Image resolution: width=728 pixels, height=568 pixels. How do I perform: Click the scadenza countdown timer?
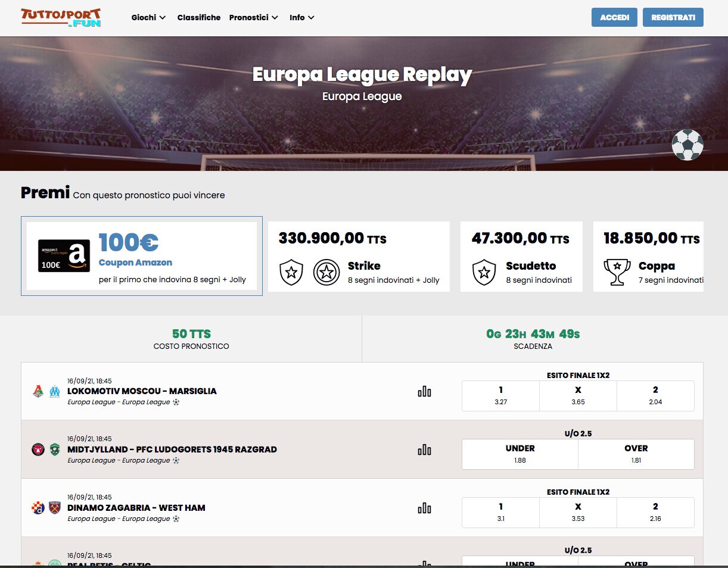coord(533,334)
